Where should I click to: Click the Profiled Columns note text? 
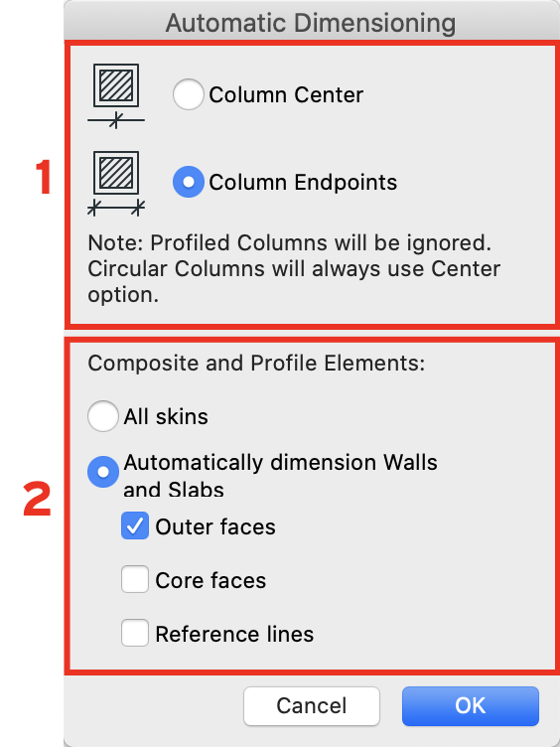294,268
